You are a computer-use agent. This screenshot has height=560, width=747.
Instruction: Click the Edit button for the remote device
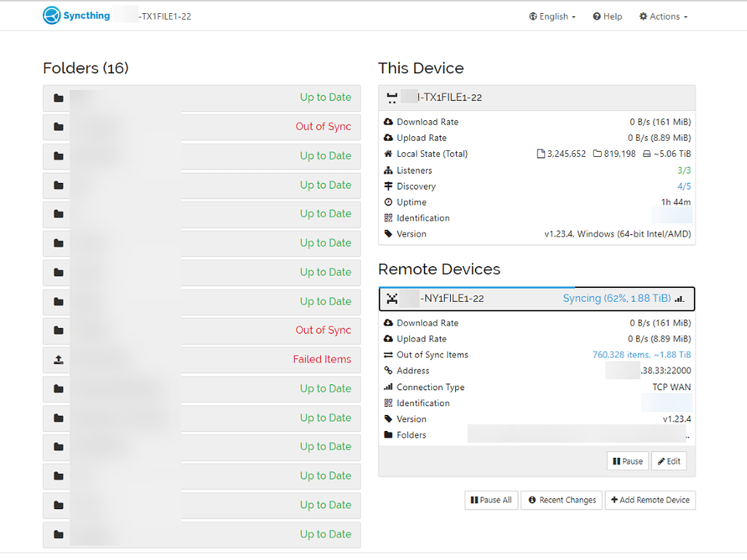668,460
